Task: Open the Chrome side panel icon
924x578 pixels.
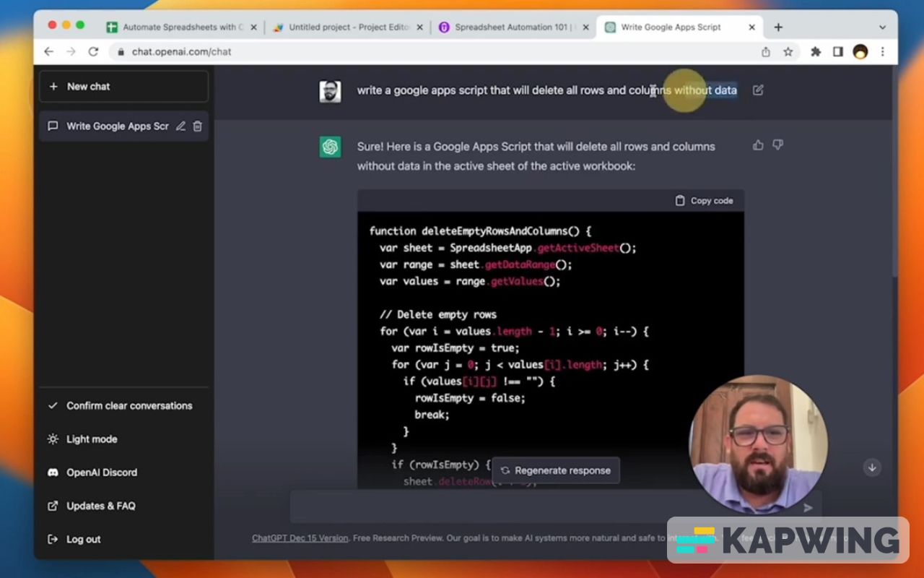Action: (838, 51)
